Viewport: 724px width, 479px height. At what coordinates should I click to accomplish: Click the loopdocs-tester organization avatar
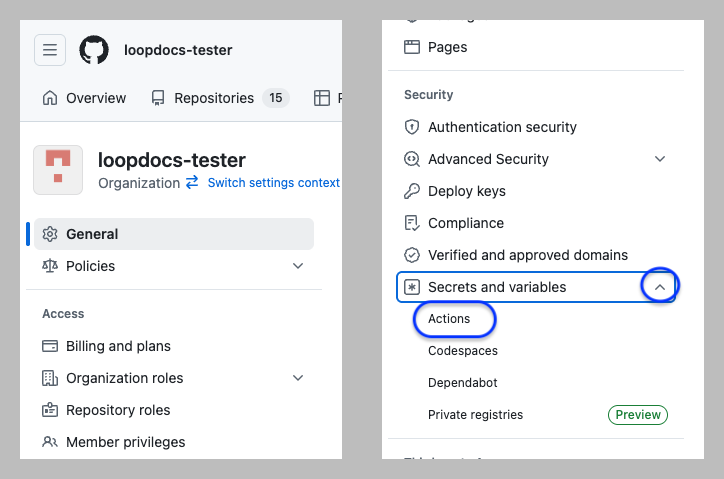tap(58, 170)
